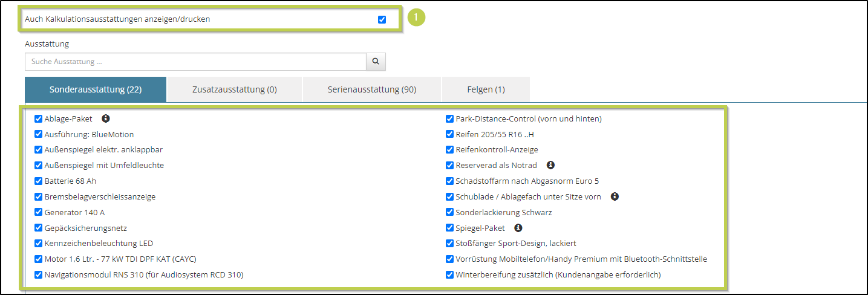
Task: Uncheck Navigationsmodul RNS 310 checkbox
Action: (x=39, y=275)
